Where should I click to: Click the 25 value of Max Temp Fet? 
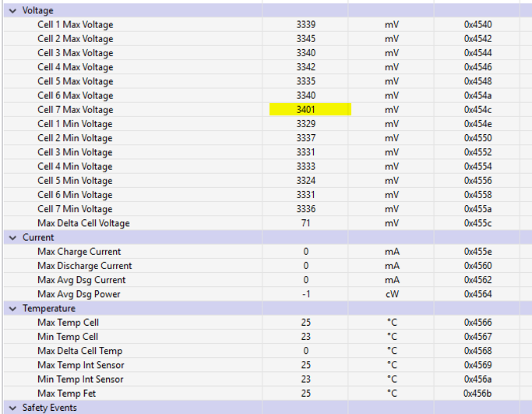tap(305, 394)
